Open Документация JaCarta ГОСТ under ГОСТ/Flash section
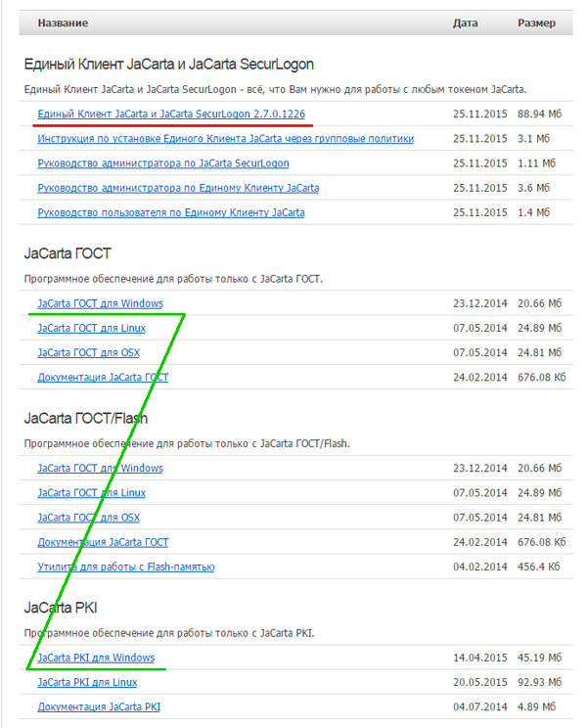 (x=103, y=542)
